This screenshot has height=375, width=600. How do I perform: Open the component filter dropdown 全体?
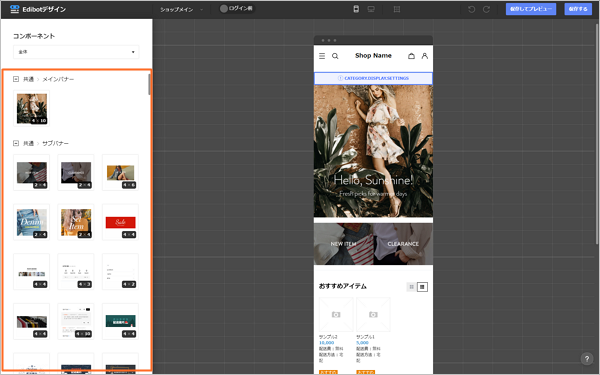coord(76,52)
